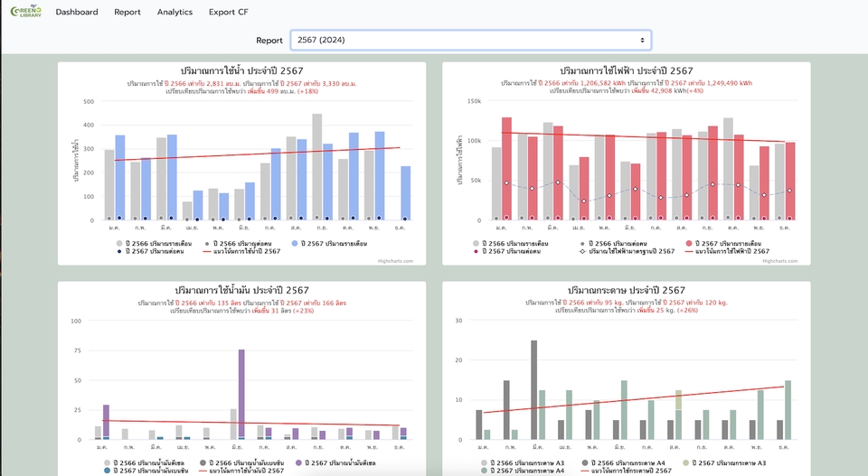Toggle legend ปี 2567 ปริมาณกระดาษ A4

(x=523, y=471)
